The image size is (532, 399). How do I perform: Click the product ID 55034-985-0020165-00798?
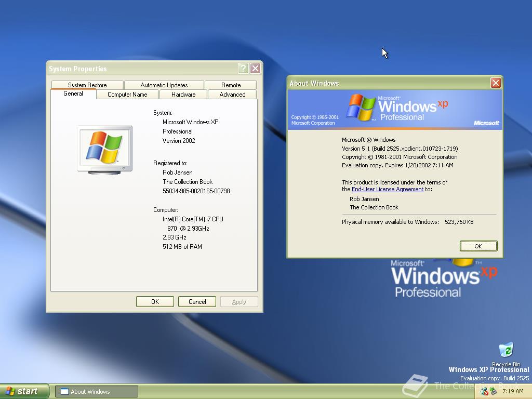(196, 191)
